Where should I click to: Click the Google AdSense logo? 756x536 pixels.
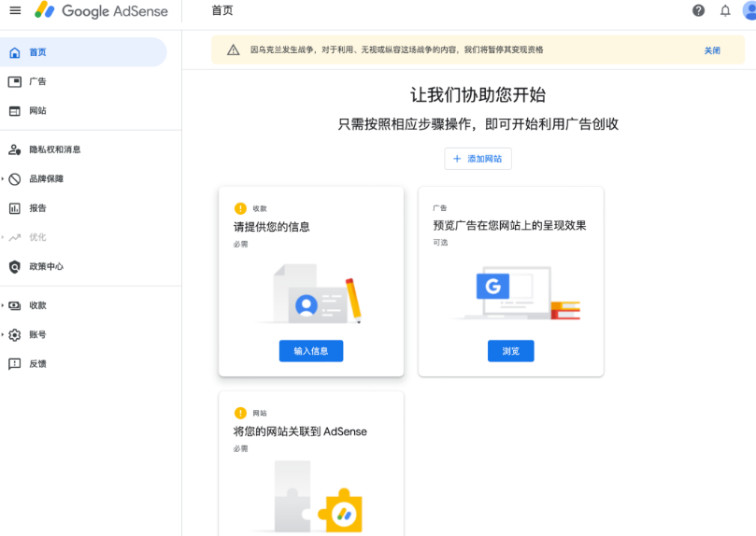point(101,10)
